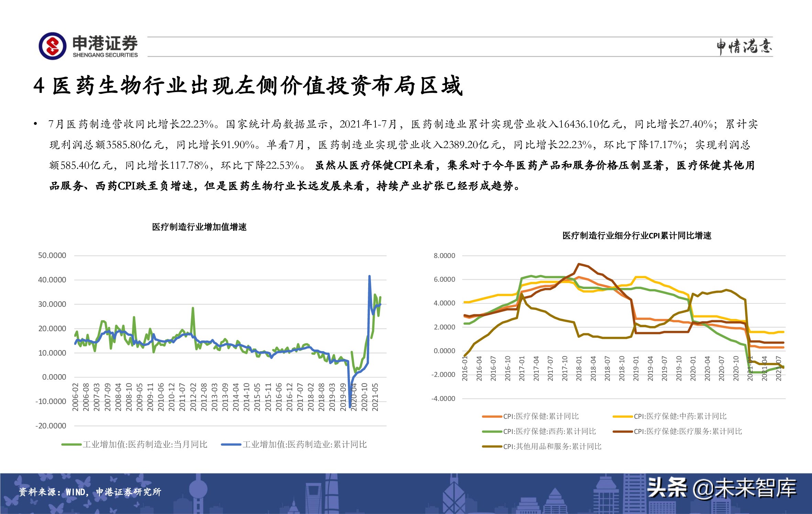Click the 0.0000 y-axis label on right chart
The width and height of the screenshot is (812, 514).
point(444,351)
